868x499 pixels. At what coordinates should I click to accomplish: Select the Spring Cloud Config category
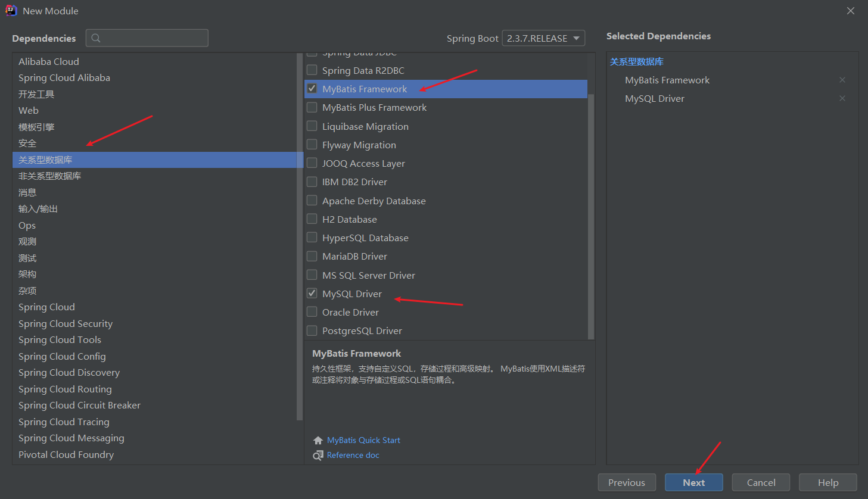pos(154,356)
